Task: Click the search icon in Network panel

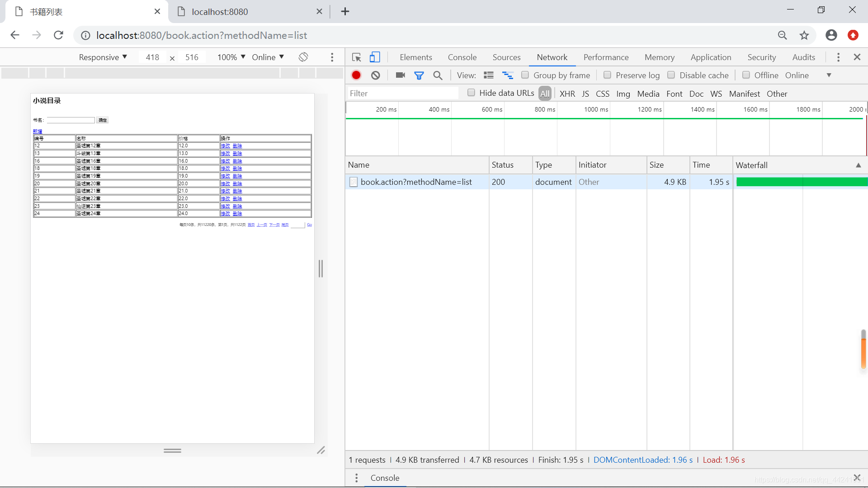Action: (438, 75)
